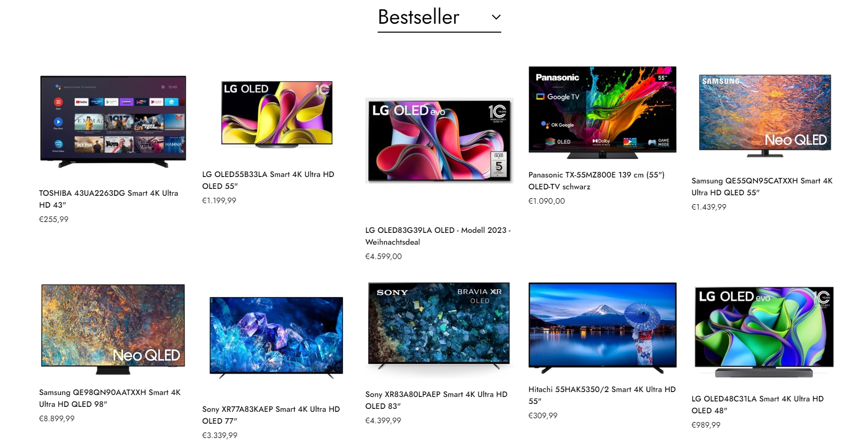
Task: Click Panasonic TX-55MZ800E OLED-TV schwarz title
Action: 597,180
